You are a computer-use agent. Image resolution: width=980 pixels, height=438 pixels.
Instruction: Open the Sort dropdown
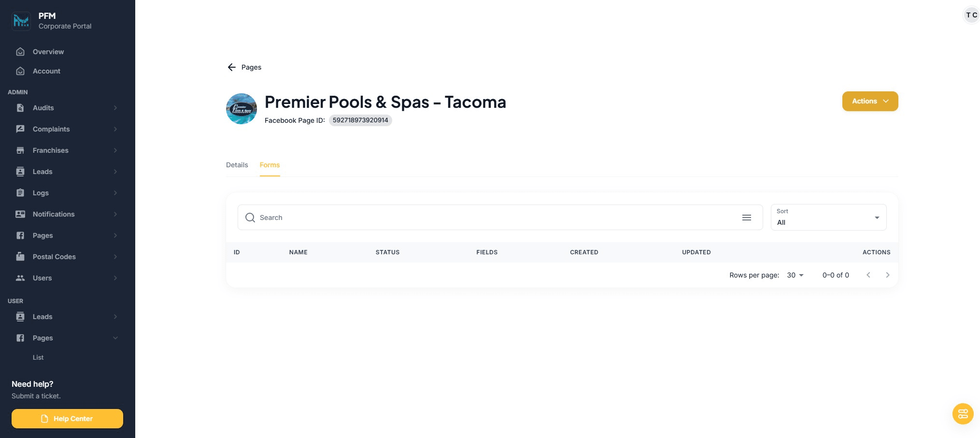828,218
